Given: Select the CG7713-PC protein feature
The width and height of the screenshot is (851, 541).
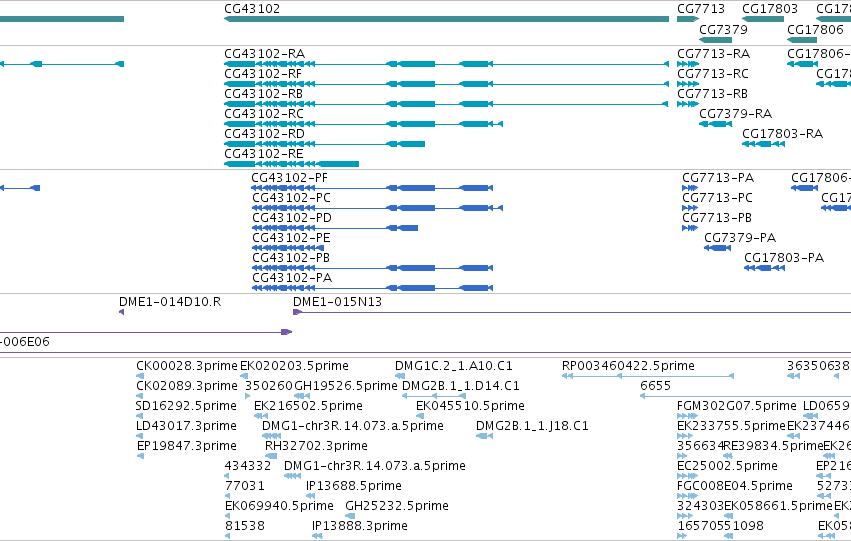Looking at the screenshot, I should click(x=690, y=208).
